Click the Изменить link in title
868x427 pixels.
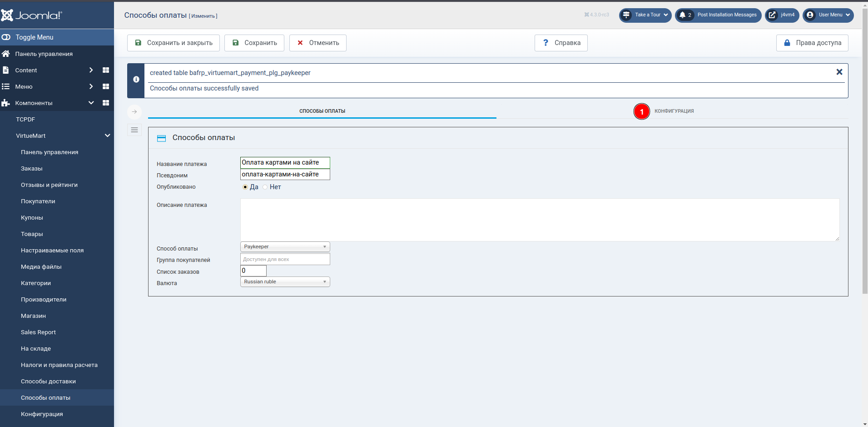(203, 16)
